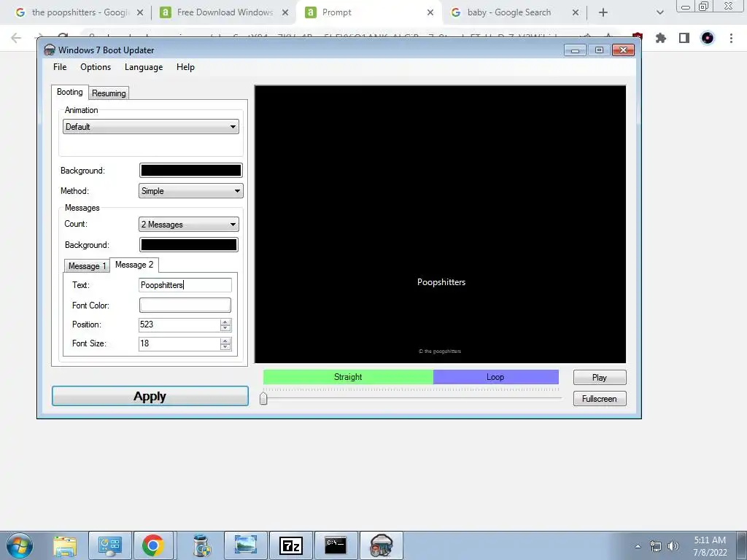Open 7-Zip from the taskbar

tap(290, 545)
